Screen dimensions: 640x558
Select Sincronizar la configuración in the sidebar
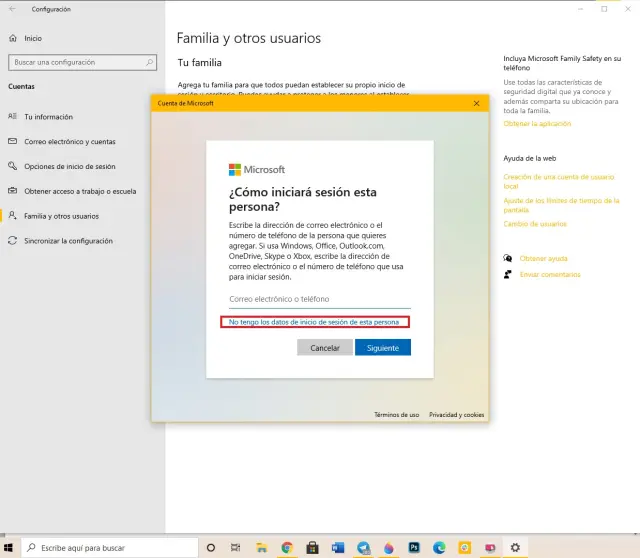(x=68, y=241)
